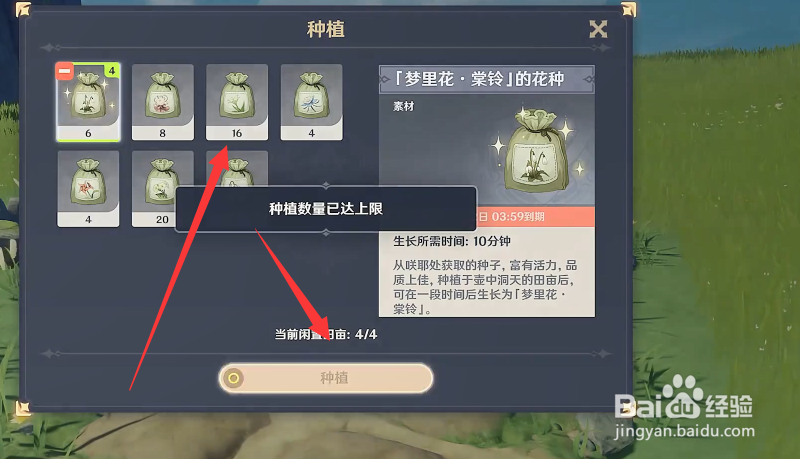Select the seed bag with quantity 16
The height and width of the screenshot is (459, 800).
coord(237,102)
